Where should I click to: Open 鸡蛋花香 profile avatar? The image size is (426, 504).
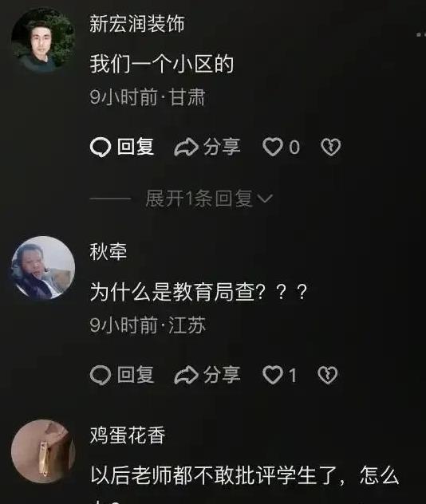(43, 451)
